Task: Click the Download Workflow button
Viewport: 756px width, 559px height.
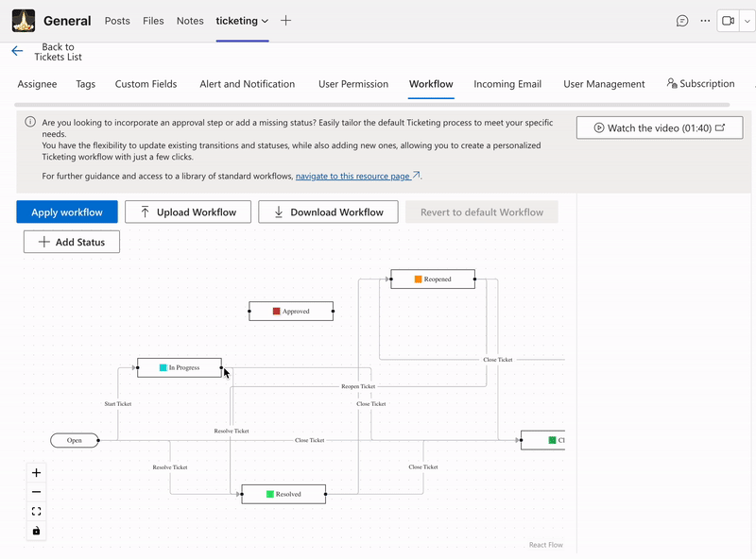Action: pyautogui.click(x=328, y=212)
